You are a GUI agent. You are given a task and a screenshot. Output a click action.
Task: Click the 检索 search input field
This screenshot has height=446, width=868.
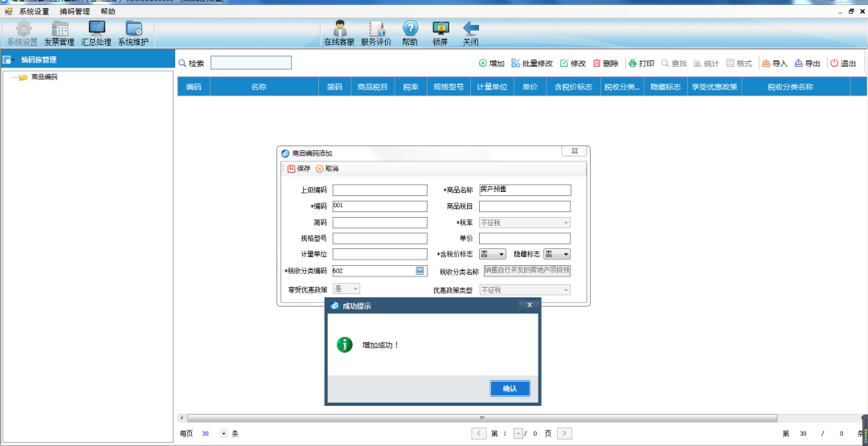[x=251, y=63]
